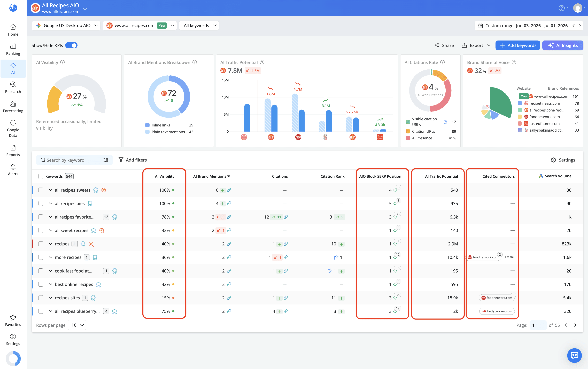The width and height of the screenshot is (588, 369).
Task: Select all keywords header checkbox
Action: click(41, 176)
